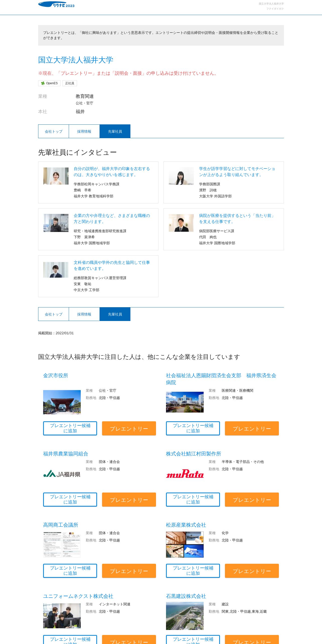322x644 pixels.
Task: Click 高岡商工会議所 document thumbnail
Action: (x=62, y=545)
